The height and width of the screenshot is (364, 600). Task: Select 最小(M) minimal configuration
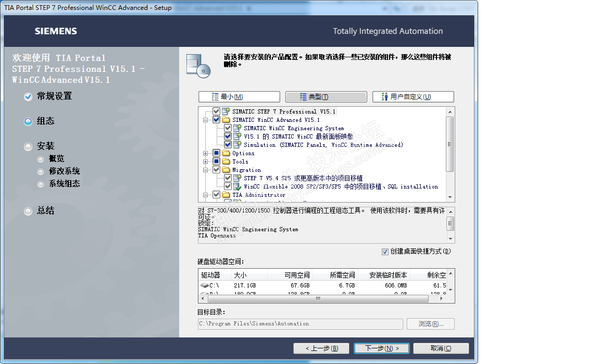coord(239,97)
